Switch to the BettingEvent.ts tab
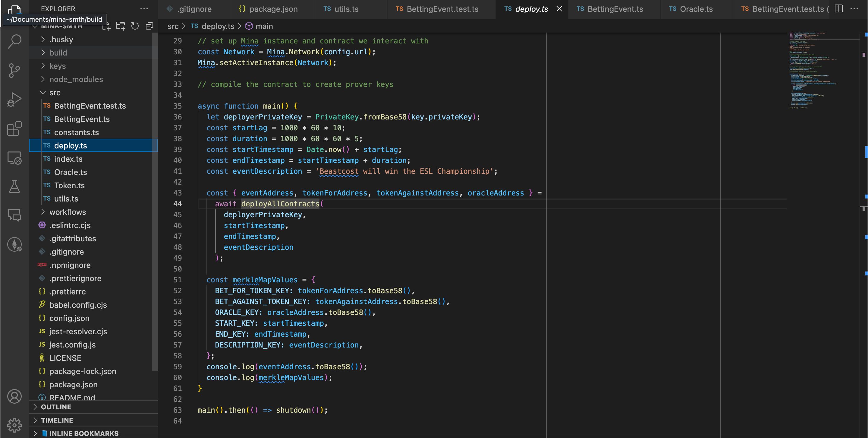 [x=614, y=9]
